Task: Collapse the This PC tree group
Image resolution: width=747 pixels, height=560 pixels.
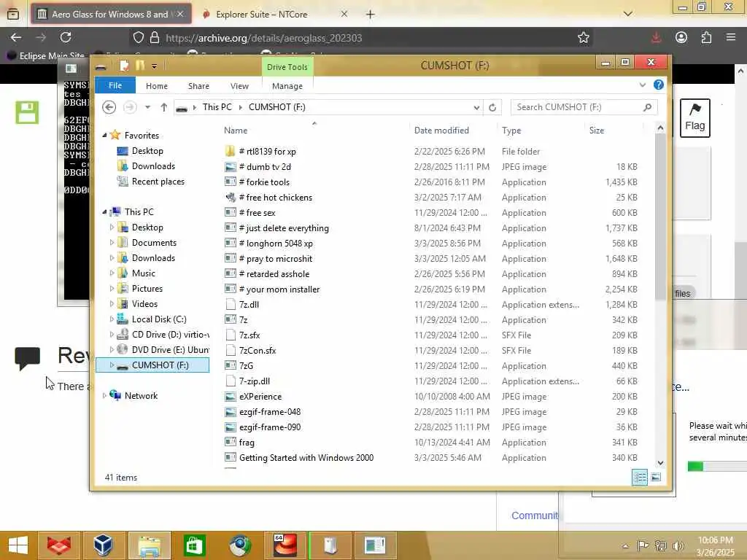Action: click(x=104, y=212)
